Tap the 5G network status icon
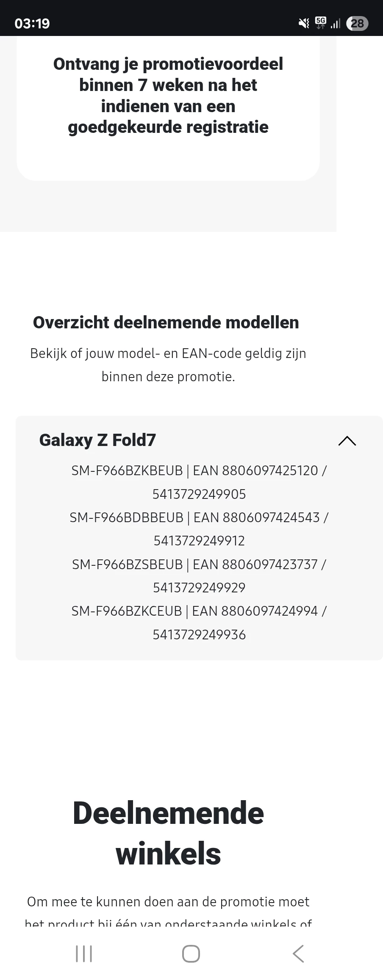The height and width of the screenshot is (980, 383). pos(321,23)
